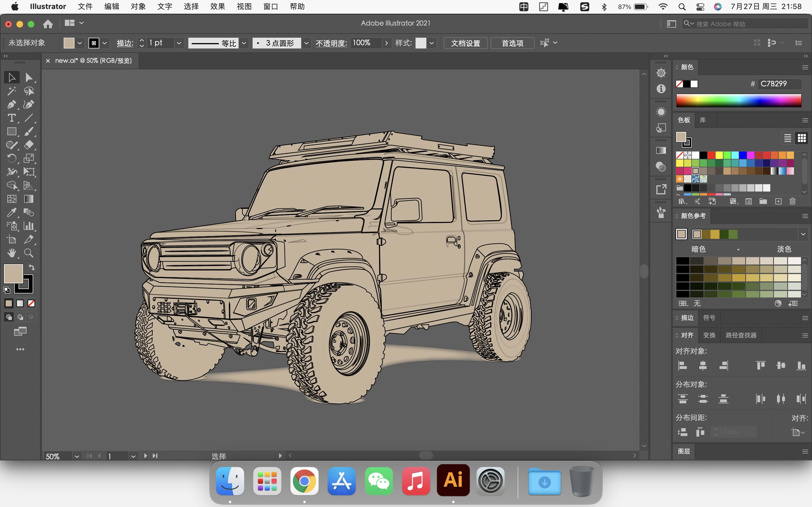This screenshot has height=507, width=812.
Task: Select the Pen tool
Action: point(11,104)
